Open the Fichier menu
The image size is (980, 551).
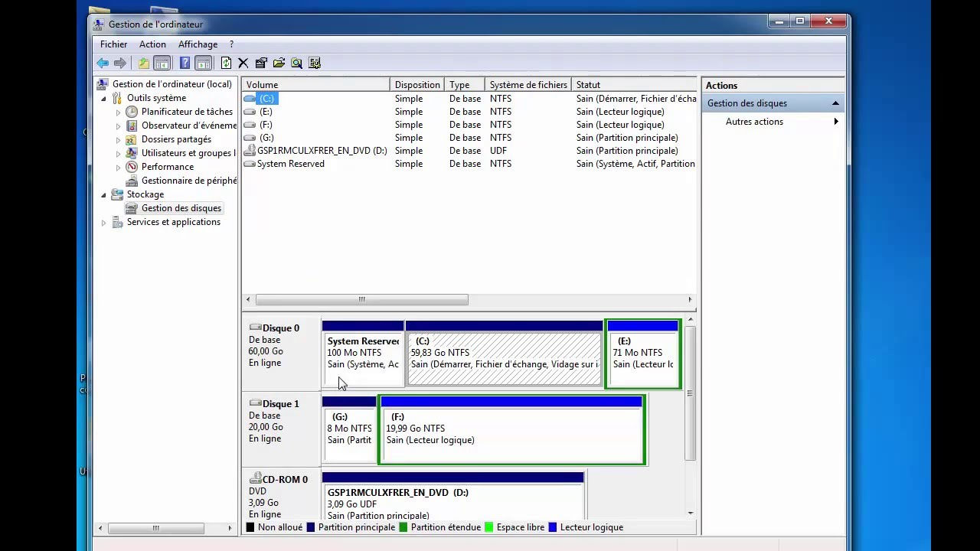pos(113,44)
